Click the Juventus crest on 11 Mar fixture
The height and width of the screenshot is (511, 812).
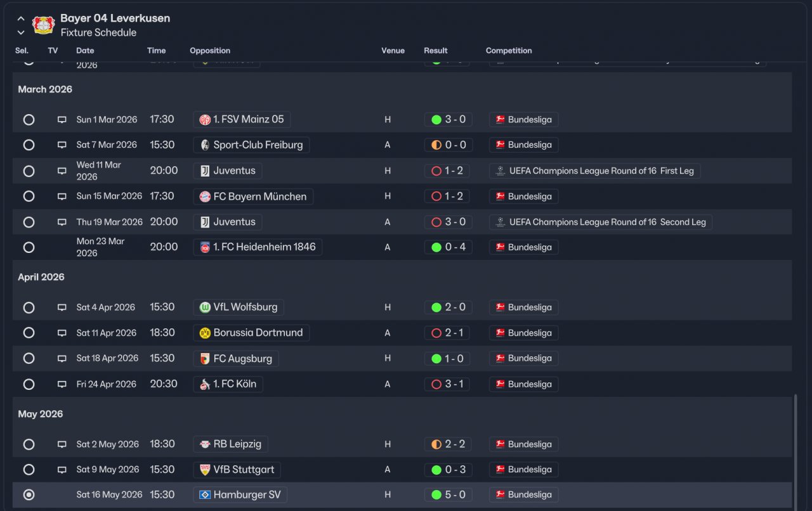pos(205,171)
